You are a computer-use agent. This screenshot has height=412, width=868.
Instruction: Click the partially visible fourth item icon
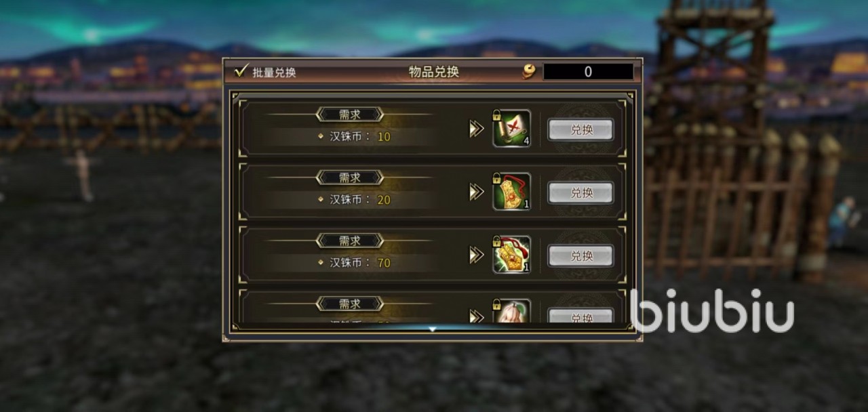point(511,311)
